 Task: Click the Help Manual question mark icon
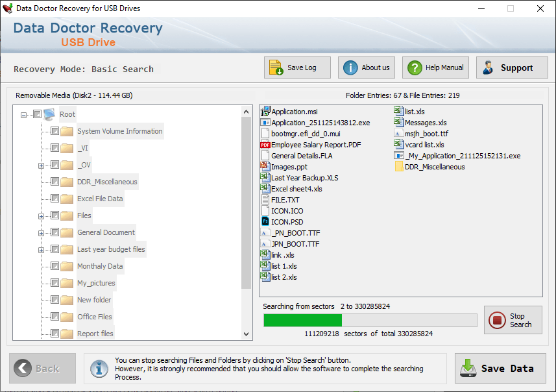pos(415,67)
